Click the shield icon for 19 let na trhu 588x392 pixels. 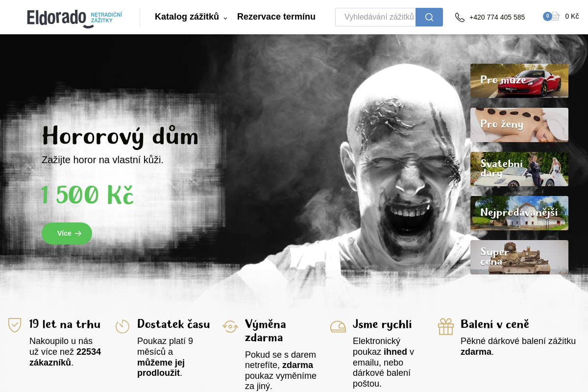[x=15, y=325]
